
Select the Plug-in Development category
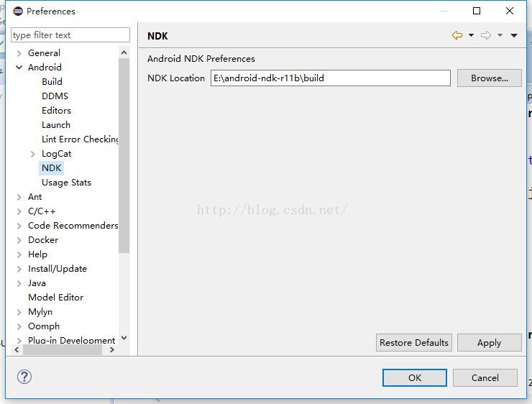pos(72,340)
